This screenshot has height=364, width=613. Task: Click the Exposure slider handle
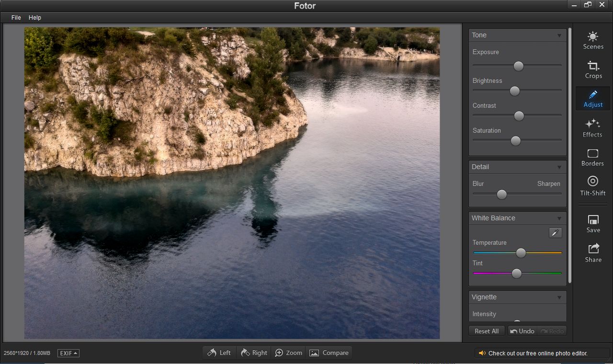(519, 66)
